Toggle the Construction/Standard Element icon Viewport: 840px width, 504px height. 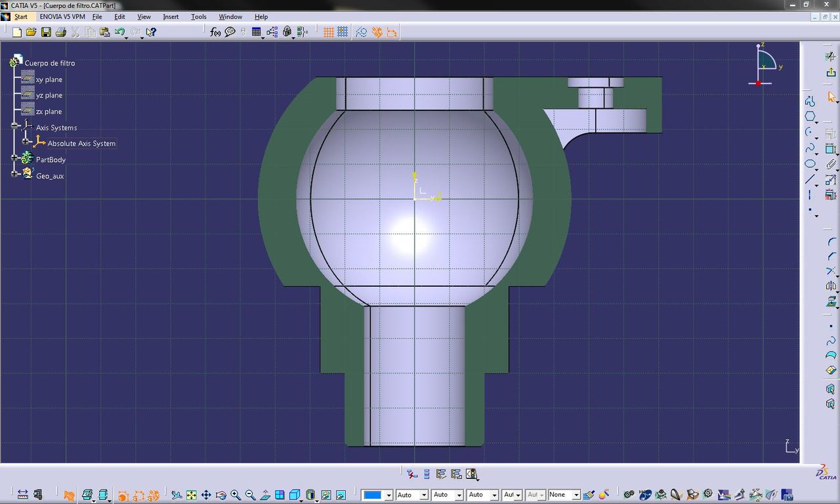(x=362, y=31)
